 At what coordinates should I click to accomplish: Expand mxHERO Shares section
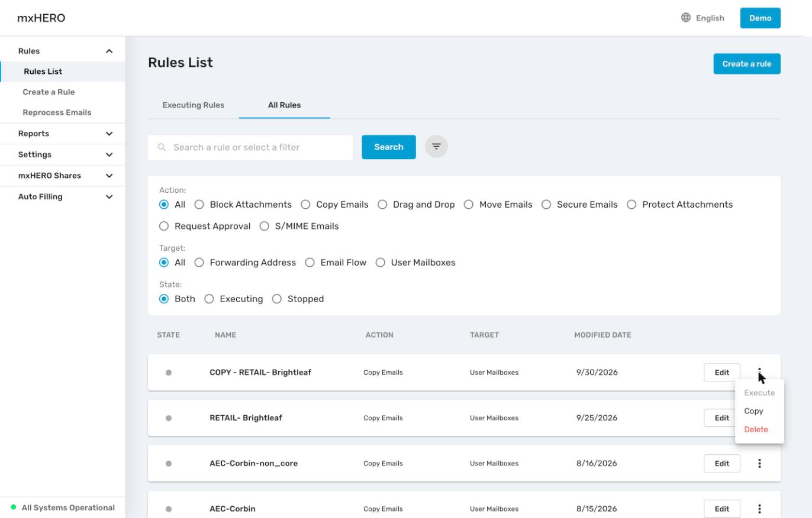109,176
